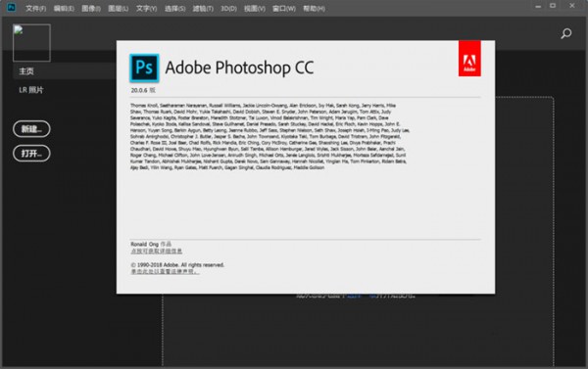Image resolution: width=588 pixels, height=369 pixels.
Task: Minimize the Photoshop window
Action: tap(538, 6)
